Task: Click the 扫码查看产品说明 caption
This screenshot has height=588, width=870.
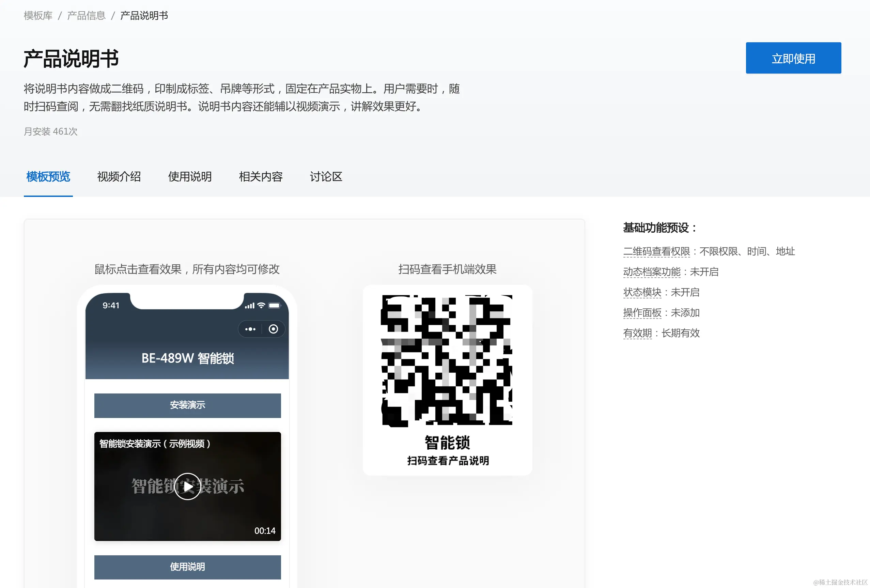Action: click(x=448, y=461)
